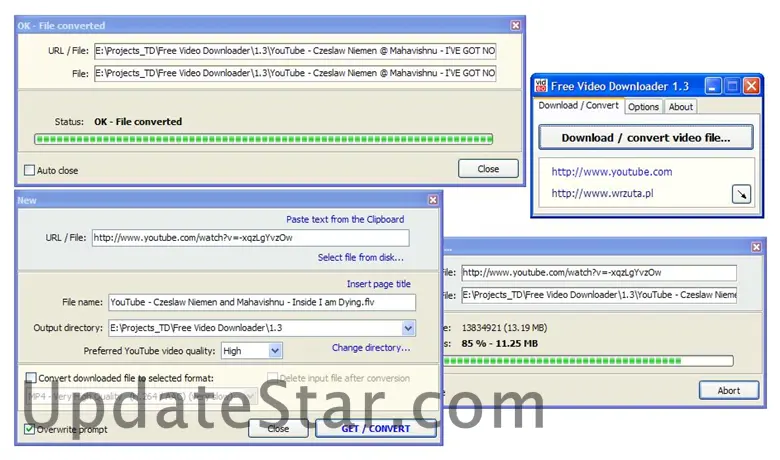Open the http://www.wrzuta.pl link
The width and height of the screenshot is (780, 460).
coord(602,193)
